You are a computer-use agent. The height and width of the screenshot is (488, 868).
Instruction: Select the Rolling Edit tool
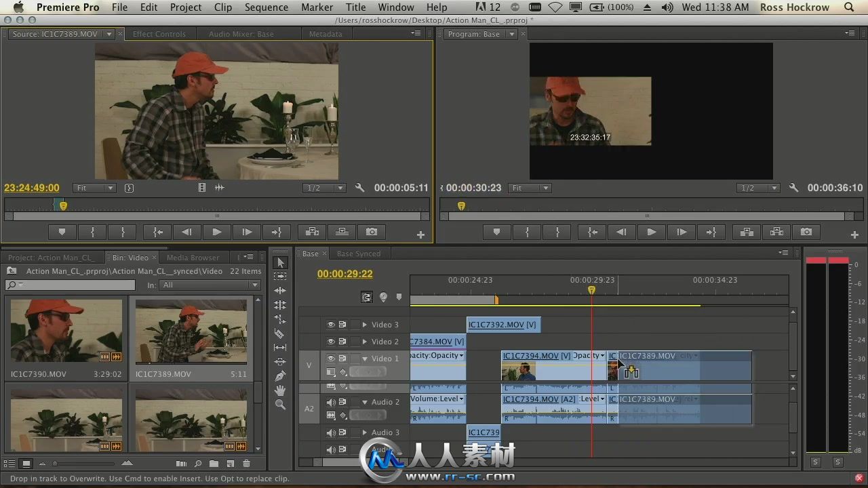281,305
